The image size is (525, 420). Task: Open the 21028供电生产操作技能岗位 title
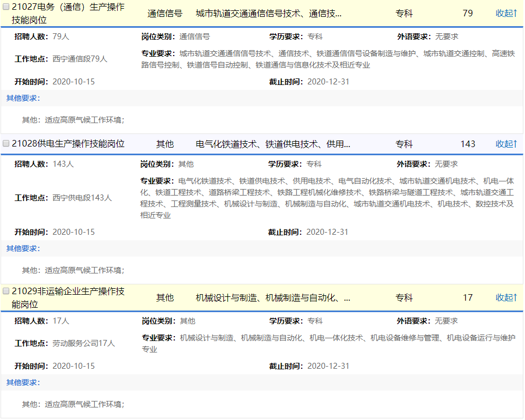68,144
